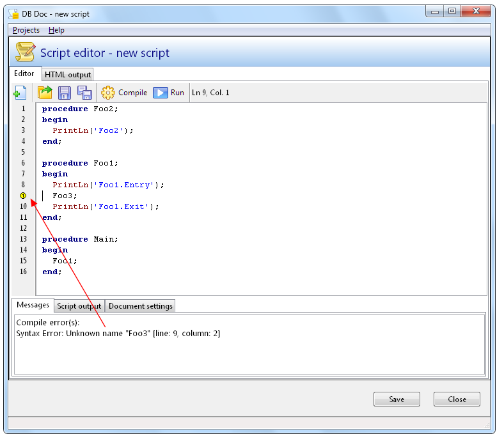Run the script with play icon
The image size is (504, 441).
(168, 93)
